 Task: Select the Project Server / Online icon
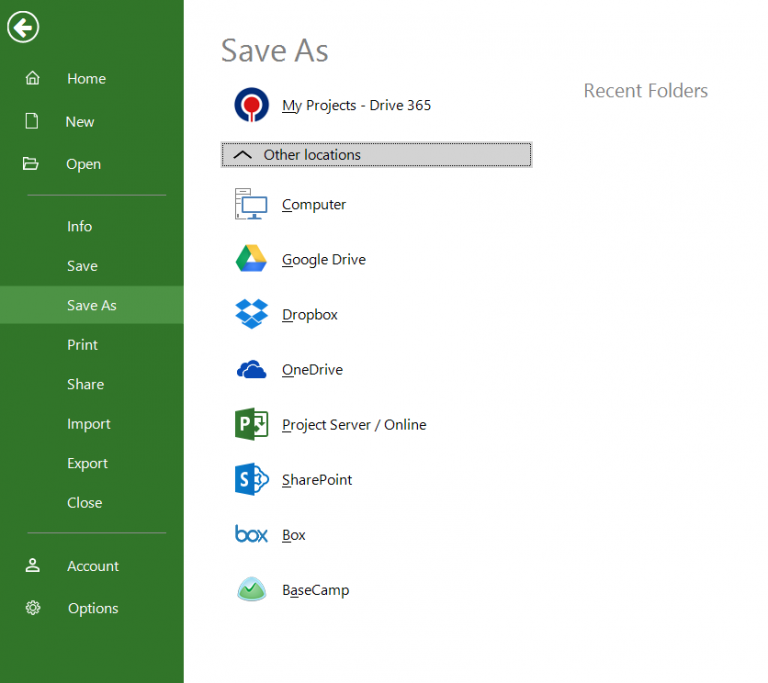click(x=251, y=425)
